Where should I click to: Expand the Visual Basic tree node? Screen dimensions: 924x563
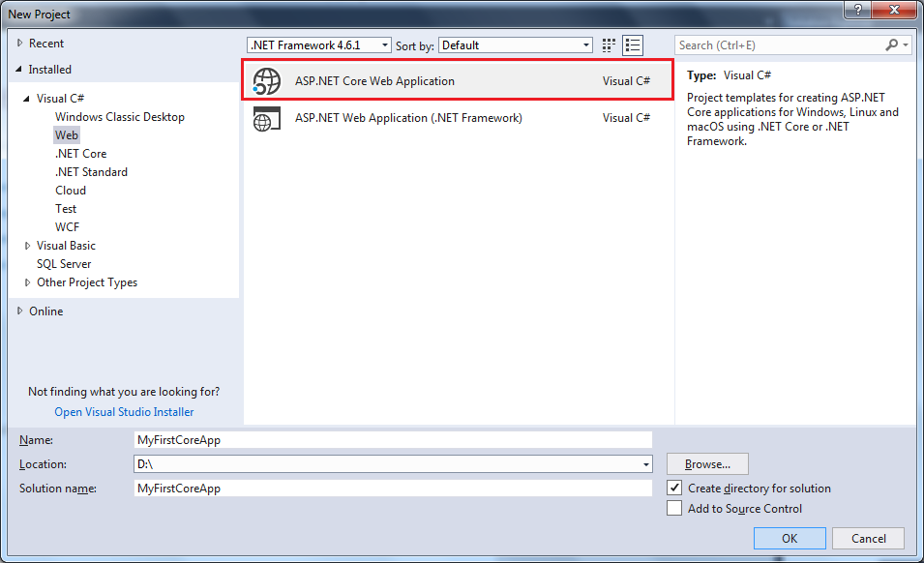tap(27, 246)
